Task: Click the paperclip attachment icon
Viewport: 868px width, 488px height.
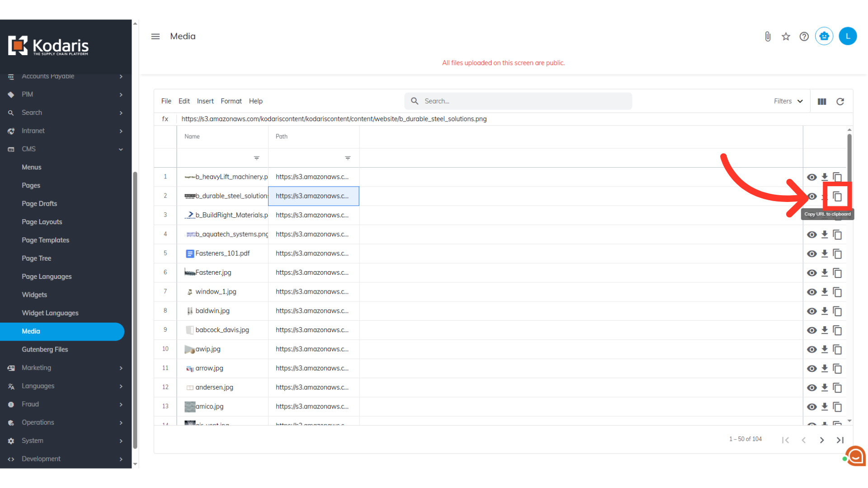Action: (x=768, y=37)
